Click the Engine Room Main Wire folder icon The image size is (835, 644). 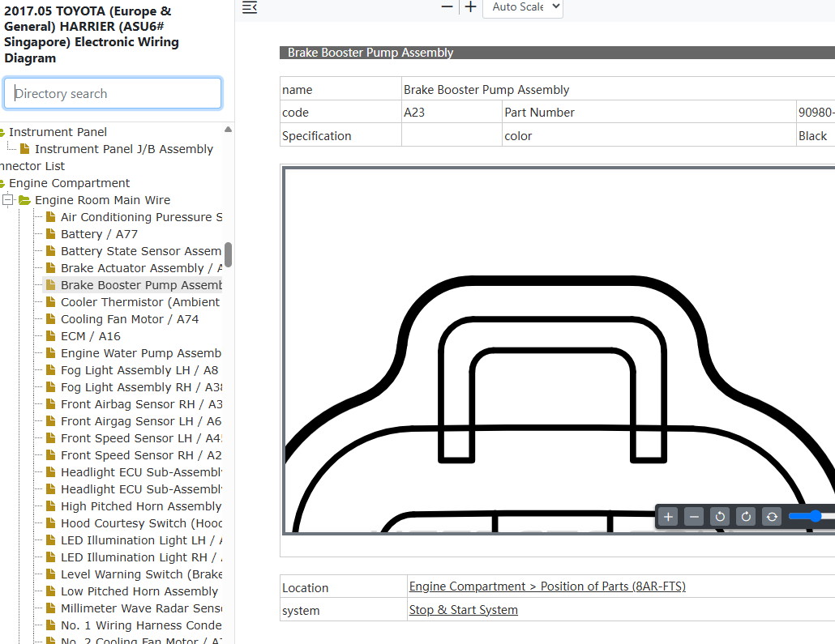tap(24, 200)
